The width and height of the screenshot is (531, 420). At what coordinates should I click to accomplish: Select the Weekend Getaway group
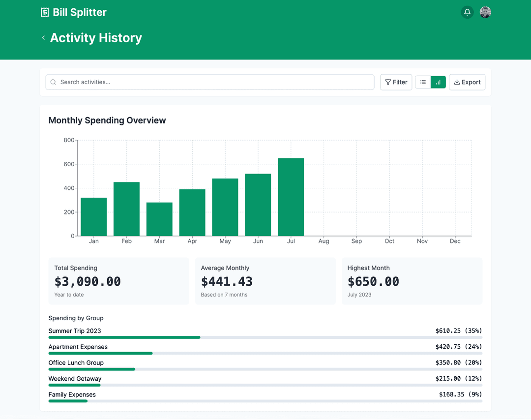click(x=75, y=379)
